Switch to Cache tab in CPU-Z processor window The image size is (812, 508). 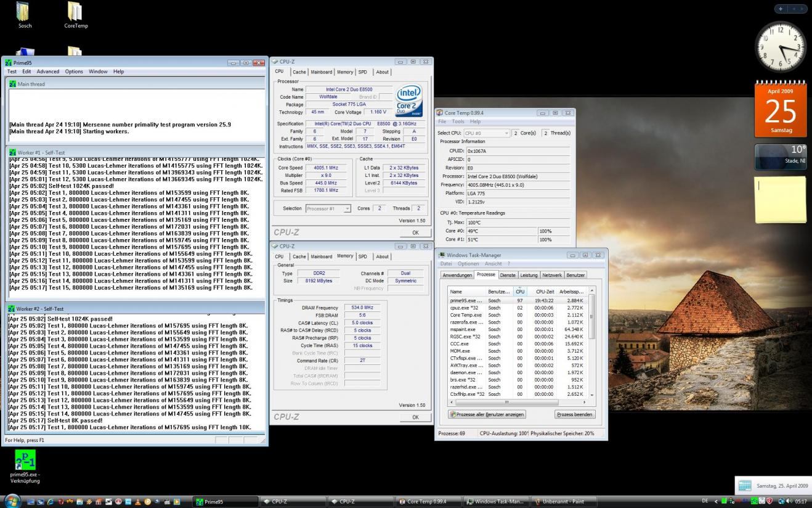pos(299,72)
